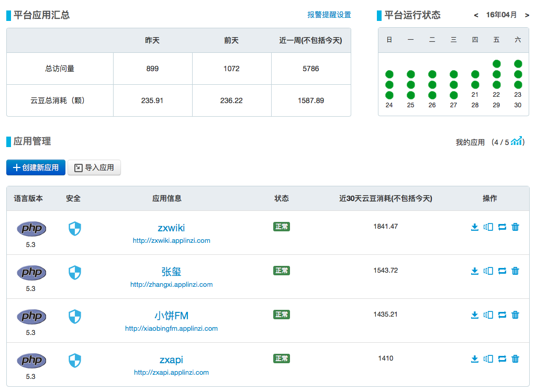Click the 创建新应用 button
The width and height of the screenshot is (536, 392).
coord(36,167)
